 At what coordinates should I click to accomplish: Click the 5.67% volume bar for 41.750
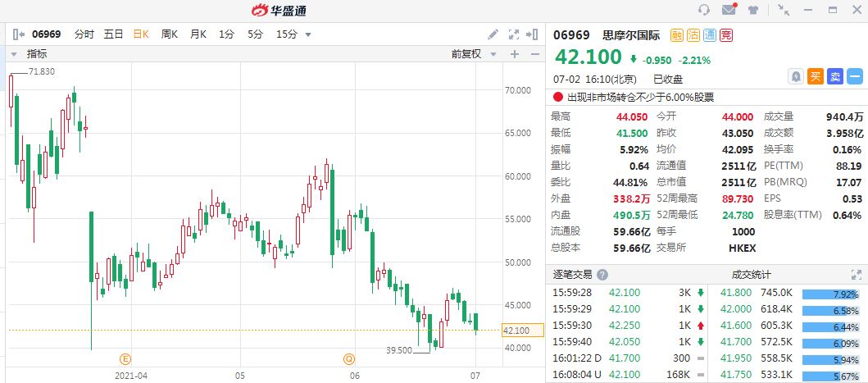coord(831,377)
